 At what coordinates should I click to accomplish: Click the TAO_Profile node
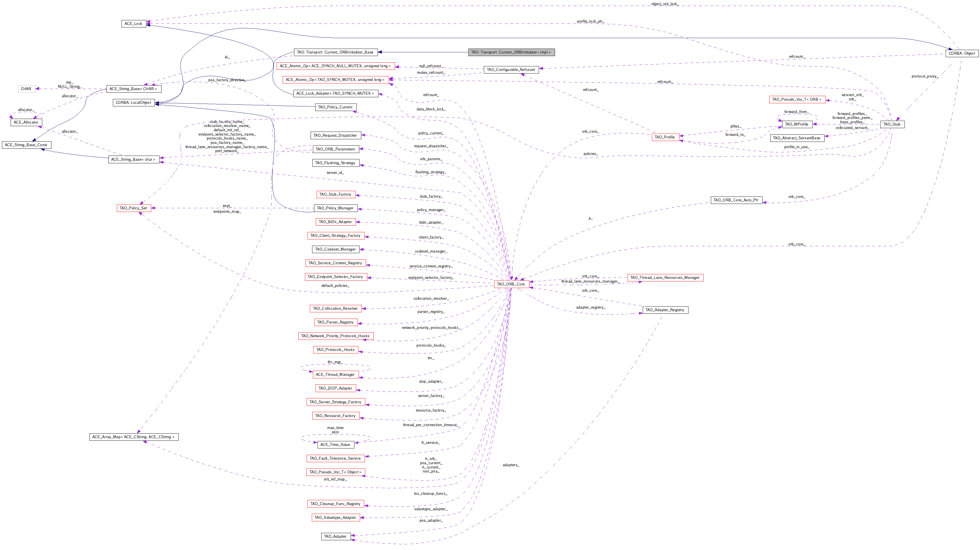coord(665,137)
